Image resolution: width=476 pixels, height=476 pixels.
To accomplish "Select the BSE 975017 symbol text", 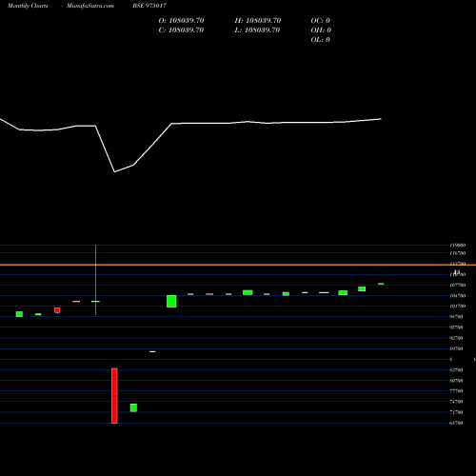I will coord(149,6).
